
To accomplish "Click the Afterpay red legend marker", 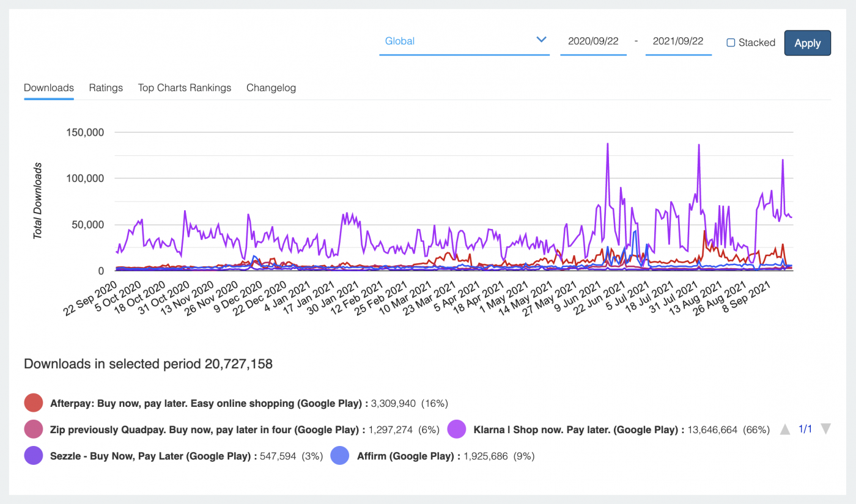I will point(34,403).
